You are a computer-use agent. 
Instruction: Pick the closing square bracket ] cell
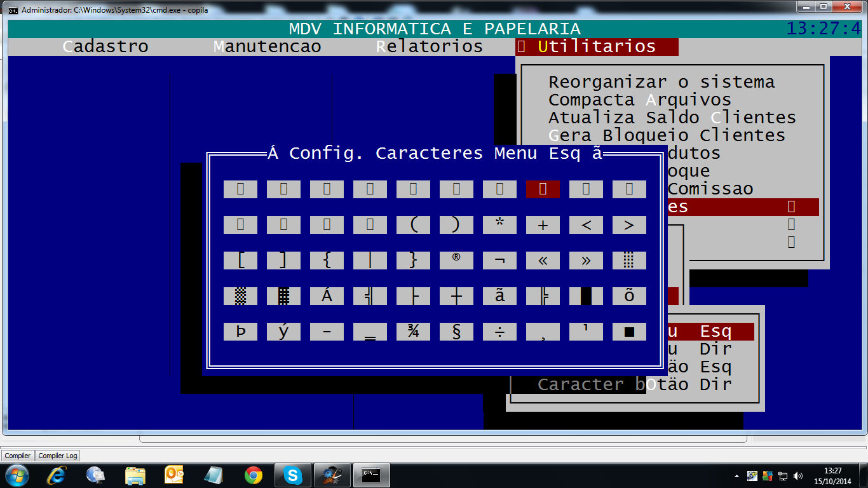coord(283,260)
